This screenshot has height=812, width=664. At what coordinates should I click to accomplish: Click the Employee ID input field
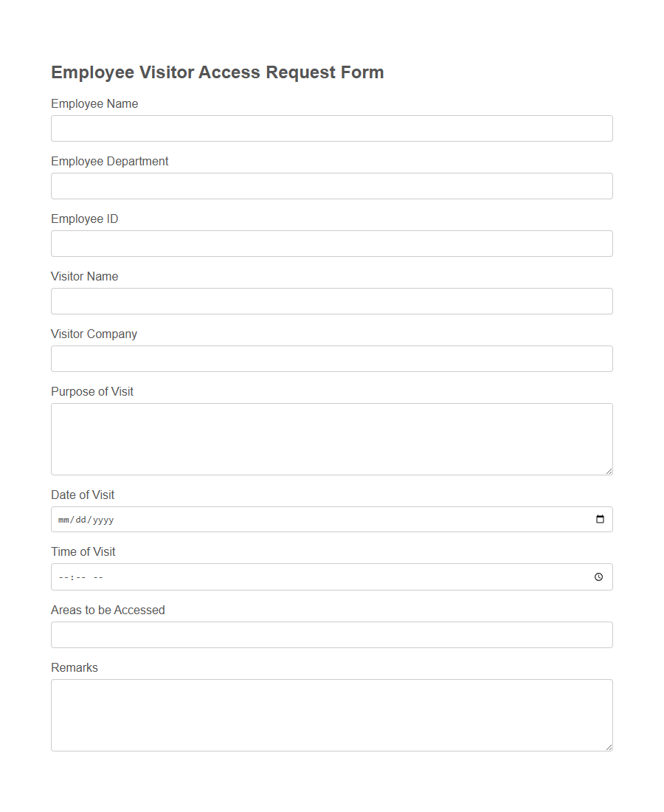click(331, 243)
